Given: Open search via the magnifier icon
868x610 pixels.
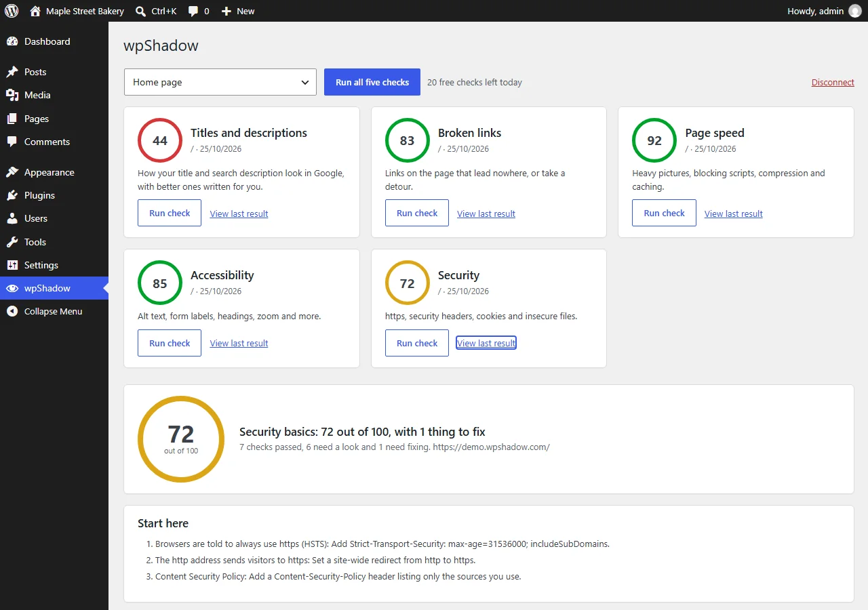Looking at the screenshot, I should tap(140, 11).
